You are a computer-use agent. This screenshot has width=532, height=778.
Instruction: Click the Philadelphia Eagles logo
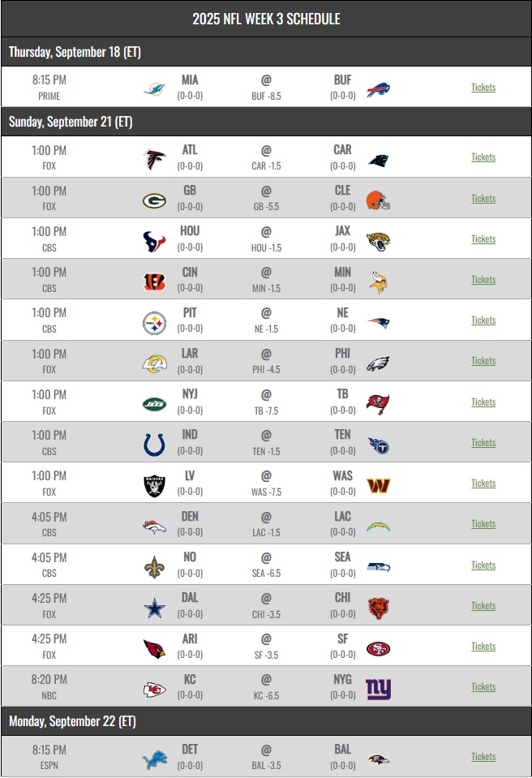(x=378, y=363)
